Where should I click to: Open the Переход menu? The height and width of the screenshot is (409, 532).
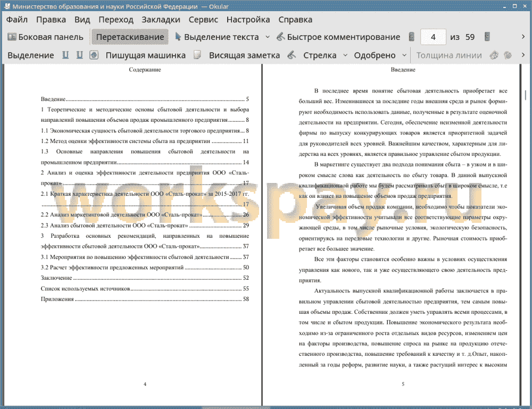coord(116,20)
